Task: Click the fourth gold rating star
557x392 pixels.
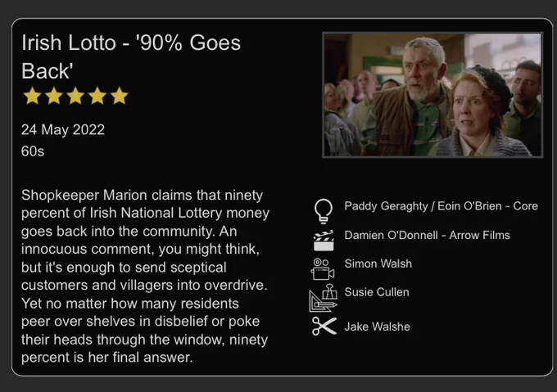Action: (97, 96)
